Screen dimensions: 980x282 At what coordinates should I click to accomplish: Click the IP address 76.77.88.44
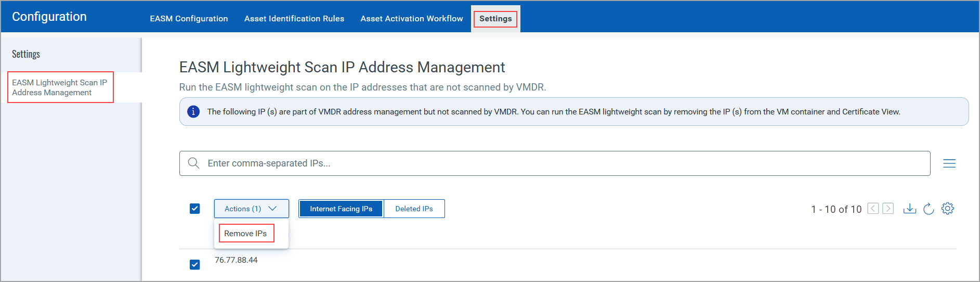[236, 260]
